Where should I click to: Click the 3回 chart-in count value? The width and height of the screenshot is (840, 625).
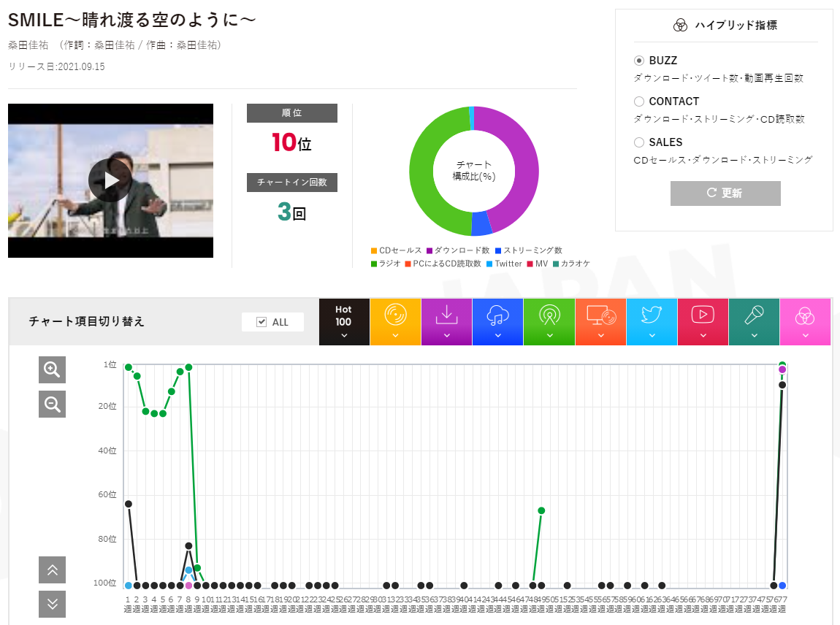292,212
